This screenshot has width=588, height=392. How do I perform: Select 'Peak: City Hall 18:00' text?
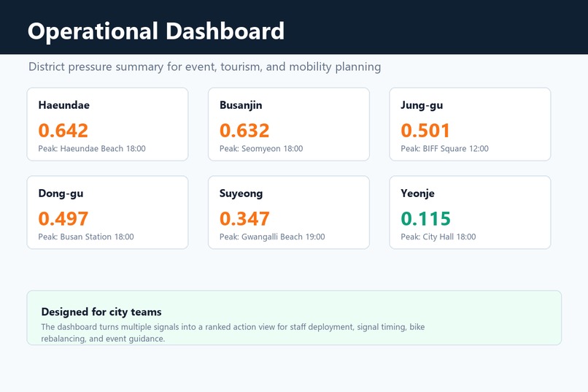point(438,237)
